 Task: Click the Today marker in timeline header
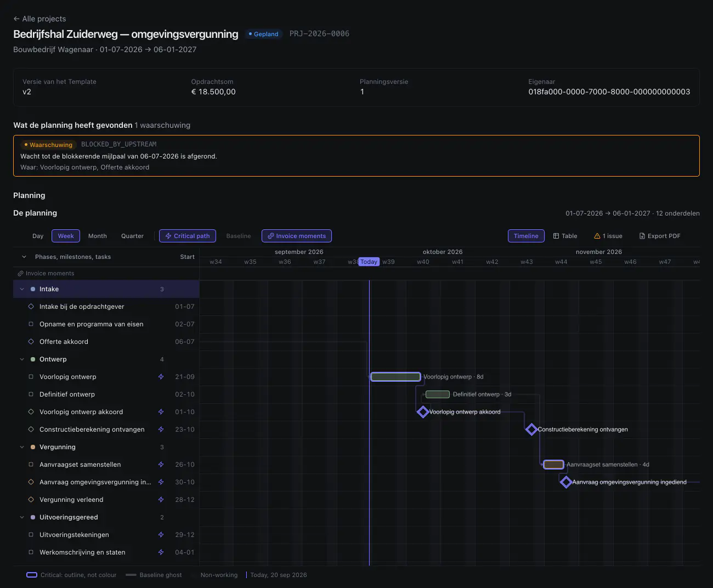click(369, 262)
